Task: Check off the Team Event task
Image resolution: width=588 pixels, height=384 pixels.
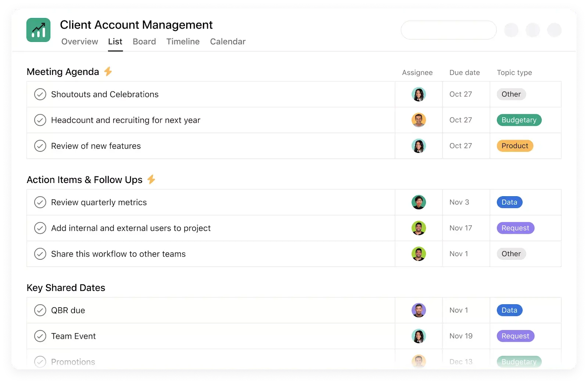Action: (x=40, y=336)
